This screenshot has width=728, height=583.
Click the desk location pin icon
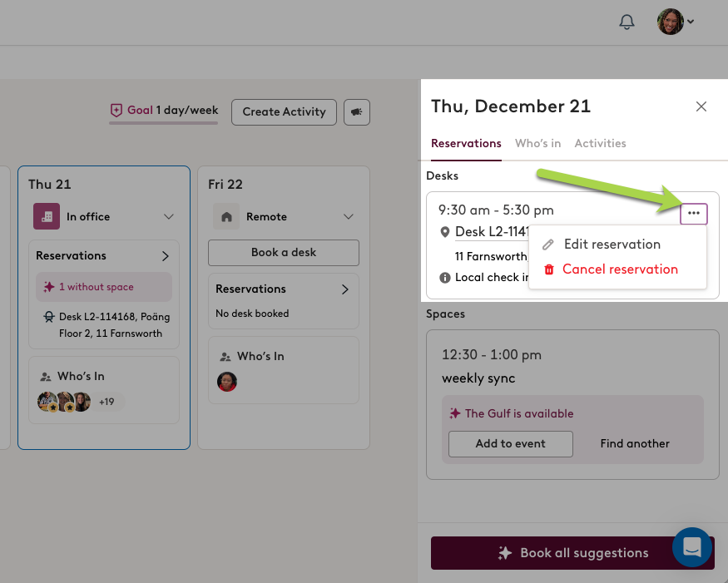(445, 232)
